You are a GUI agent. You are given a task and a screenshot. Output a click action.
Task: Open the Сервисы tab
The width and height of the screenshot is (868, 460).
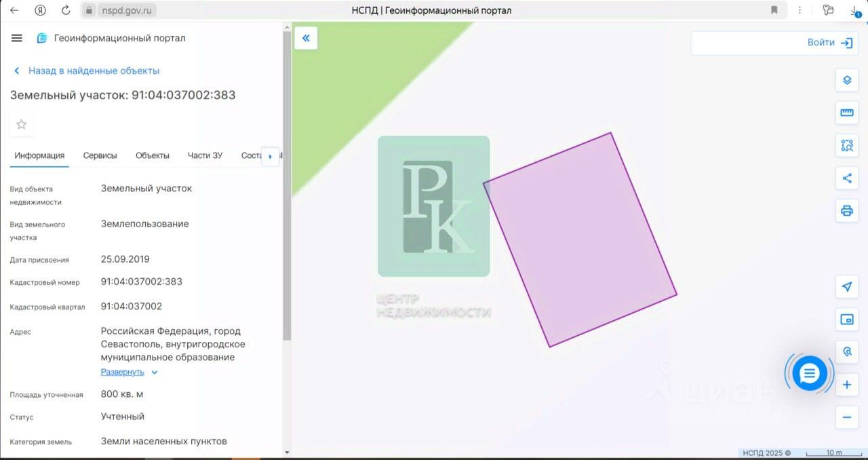[x=100, y=155]
